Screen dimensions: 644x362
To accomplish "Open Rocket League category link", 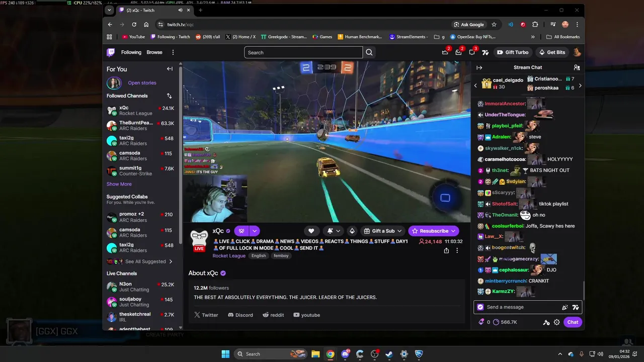I will [229, 256].
